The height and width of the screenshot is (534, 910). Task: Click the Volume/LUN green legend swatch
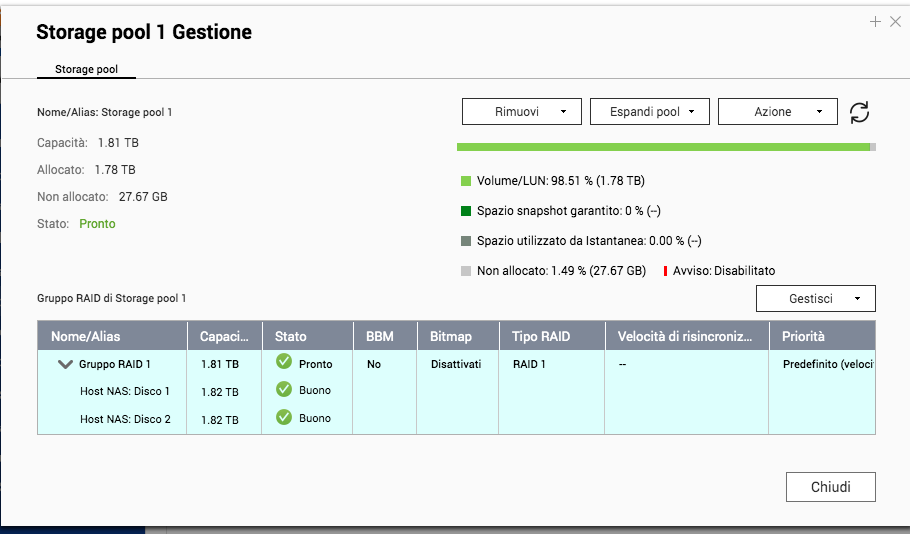click(x=466, y=182)
